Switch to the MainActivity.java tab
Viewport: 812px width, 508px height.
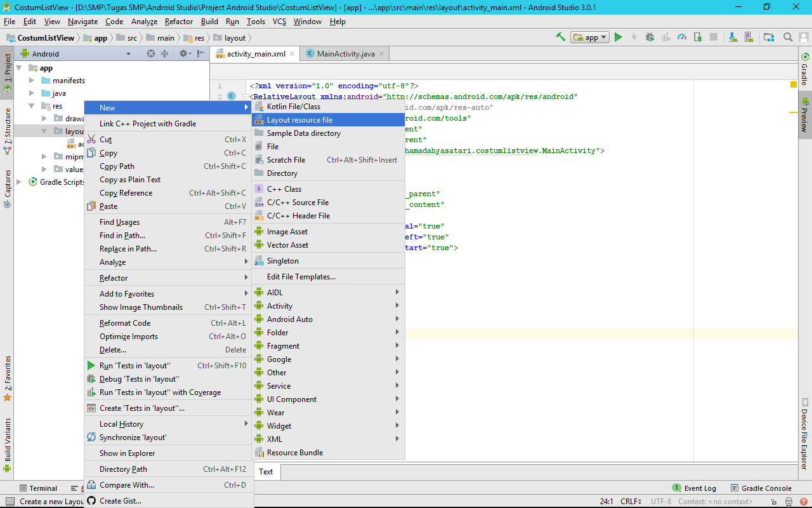pos(344,53)
